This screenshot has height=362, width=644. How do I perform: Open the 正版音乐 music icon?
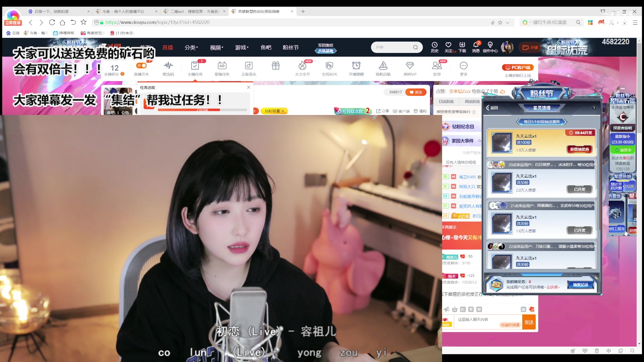[x=249, y=66]
